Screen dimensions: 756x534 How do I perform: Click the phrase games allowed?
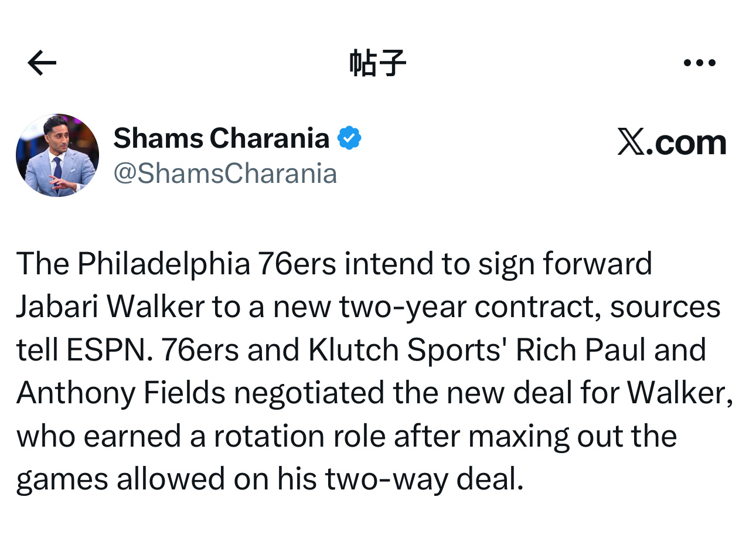click(120, 479)
